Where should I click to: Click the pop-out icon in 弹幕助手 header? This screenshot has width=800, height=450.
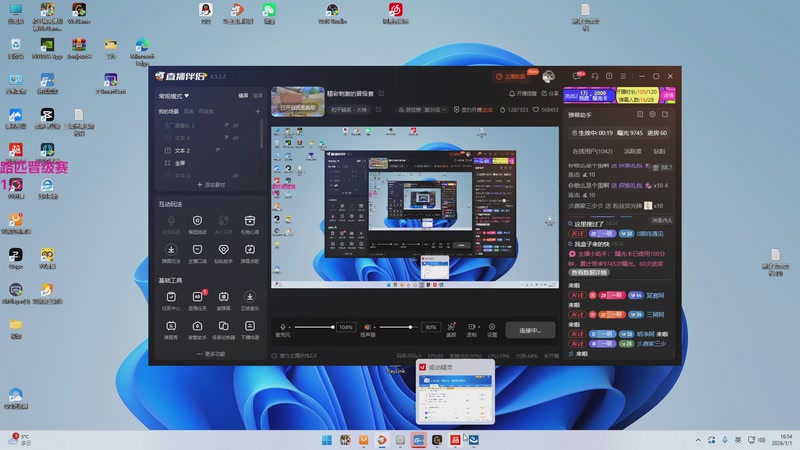click(x=665, y=115)
